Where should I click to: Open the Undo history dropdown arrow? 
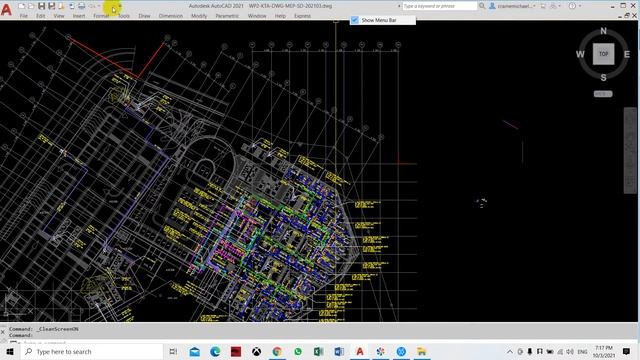click(99, 6)
